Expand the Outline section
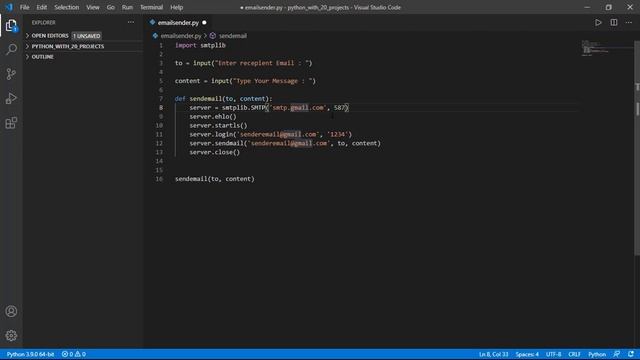The image size is (640, 360). coord(42,57)
